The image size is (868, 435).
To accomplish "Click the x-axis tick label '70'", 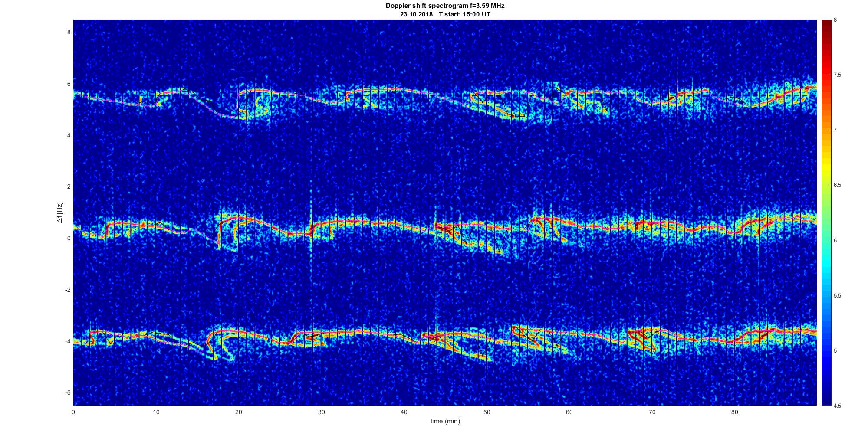I will [x=652, y=412].
